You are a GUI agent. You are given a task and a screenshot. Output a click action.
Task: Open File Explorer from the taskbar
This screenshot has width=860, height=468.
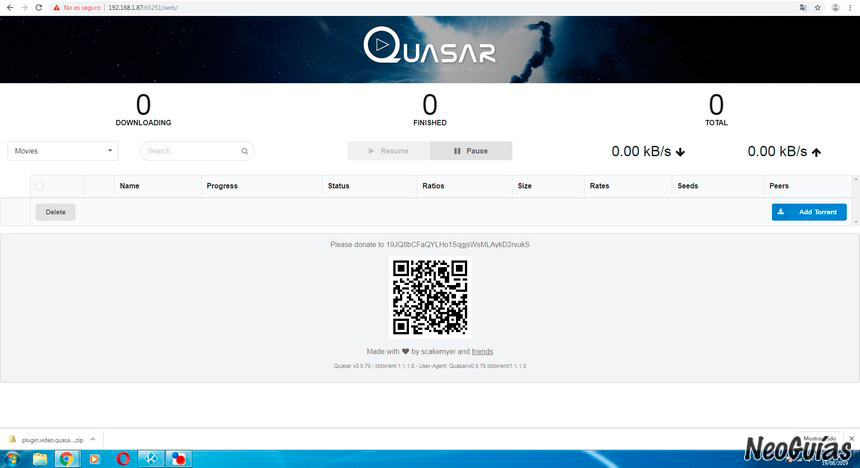pos(40,459)
